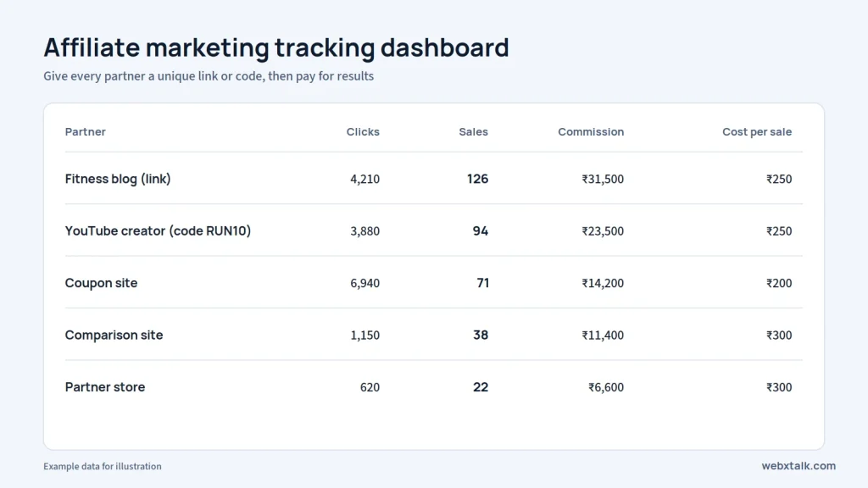The width and height of the screenshot is (868, 488).
Task: Click the ₹6,600 commission value
Action: click(606, 386)
